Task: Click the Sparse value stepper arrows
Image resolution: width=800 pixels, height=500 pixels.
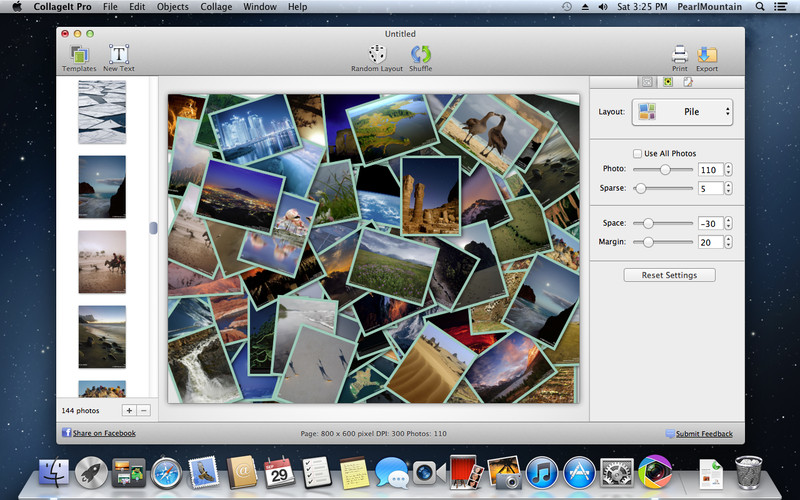Action: pos(728,188)
